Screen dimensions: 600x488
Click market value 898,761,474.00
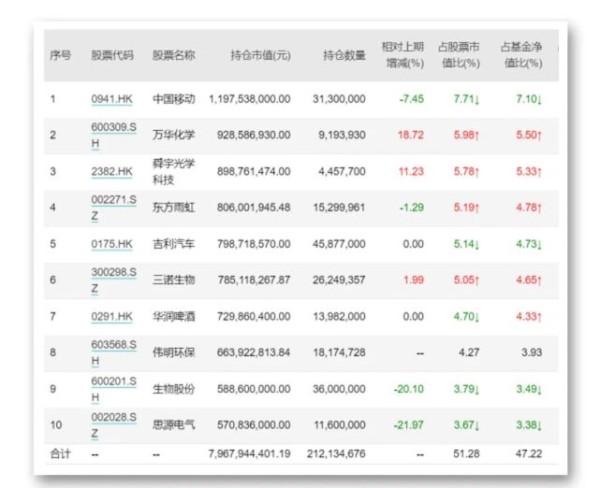coord(254,171)
